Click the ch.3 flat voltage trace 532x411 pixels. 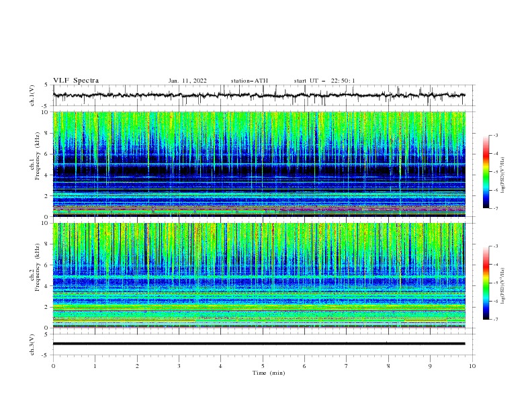tap(259, 344)
